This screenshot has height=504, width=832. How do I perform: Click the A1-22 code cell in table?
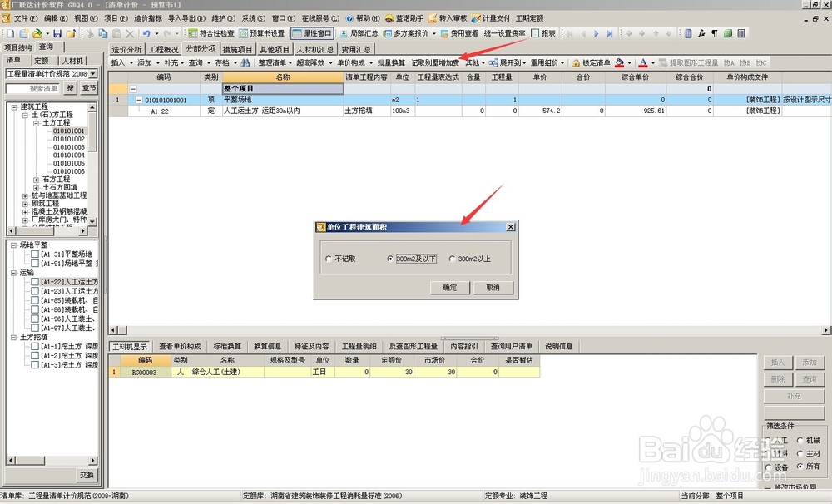click(159, 111)
